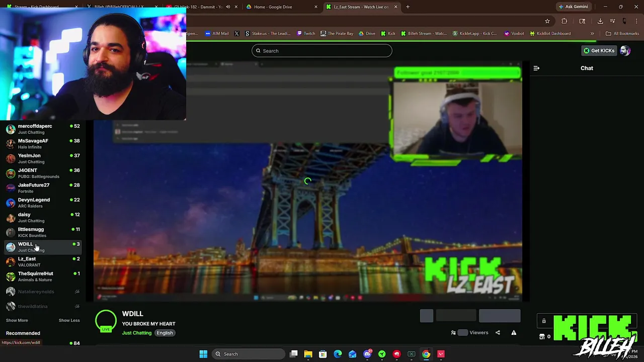Close the Home - Google Drive tab
Viewport: 644px width, 362px height.
pos(316,7)
